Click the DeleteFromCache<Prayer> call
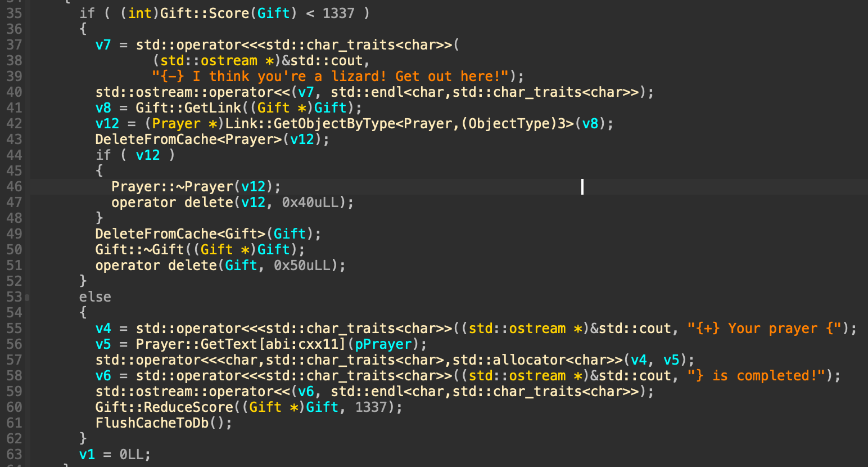This screenshot has height=467, width=868. [x=188, y=139]
